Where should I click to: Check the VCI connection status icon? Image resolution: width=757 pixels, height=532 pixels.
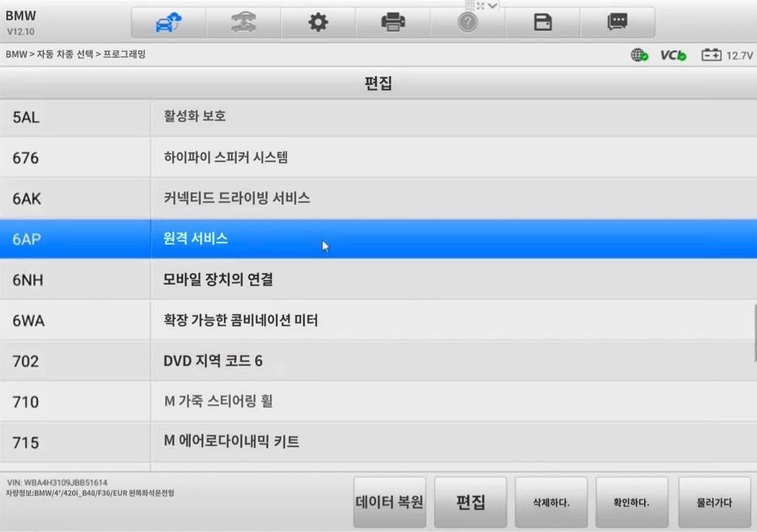pyautogui.click(x=674, y=55)
